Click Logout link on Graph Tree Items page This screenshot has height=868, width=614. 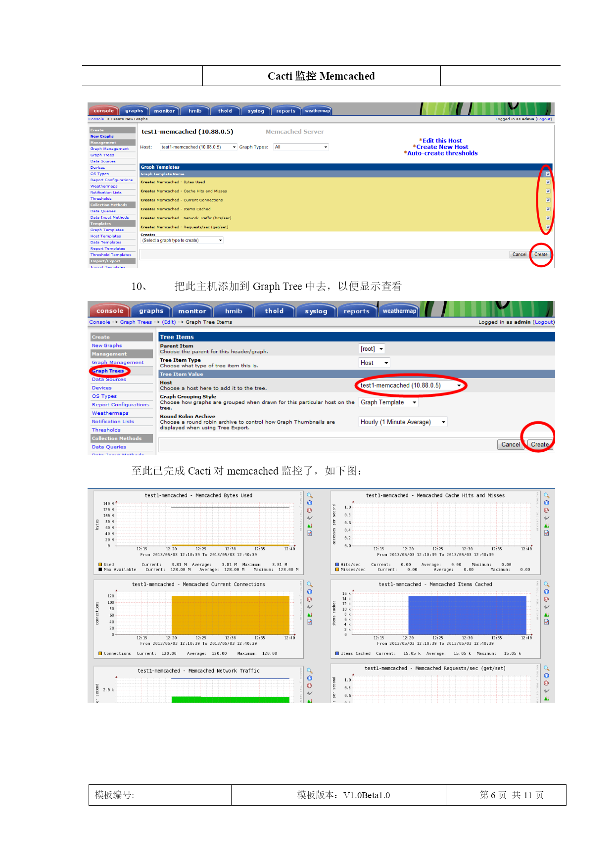pyautogui.click(x=544, y=322)
